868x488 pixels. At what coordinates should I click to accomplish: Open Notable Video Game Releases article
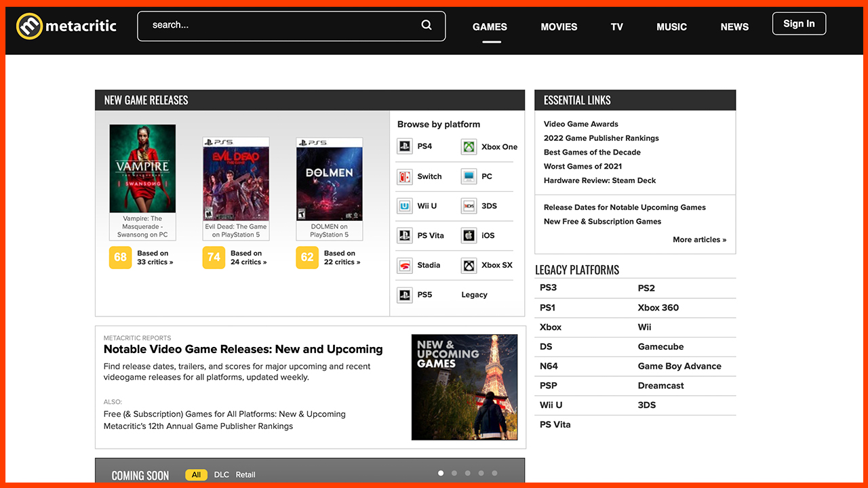243,350
